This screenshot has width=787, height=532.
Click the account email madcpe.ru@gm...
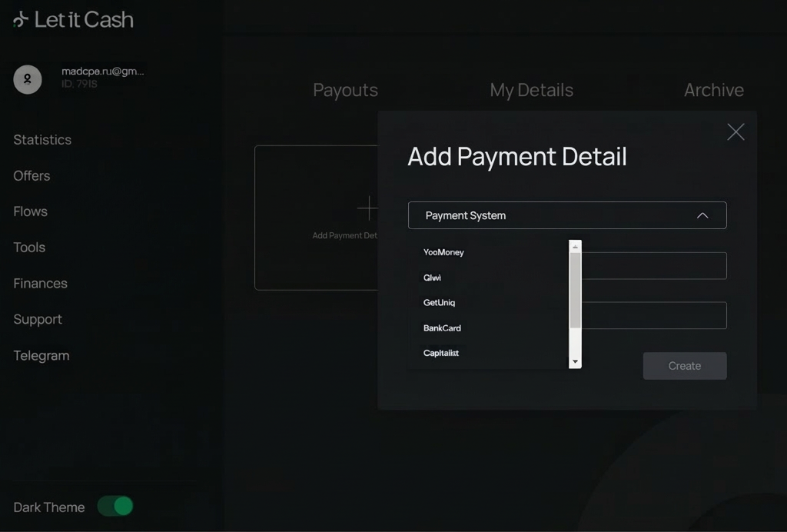pos(102,71)
